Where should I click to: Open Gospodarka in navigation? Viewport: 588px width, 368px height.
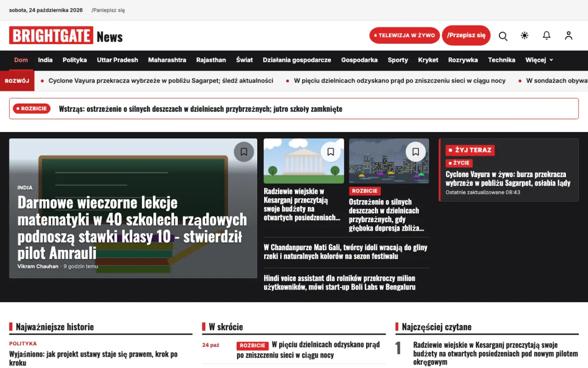(x=359, y=60)
